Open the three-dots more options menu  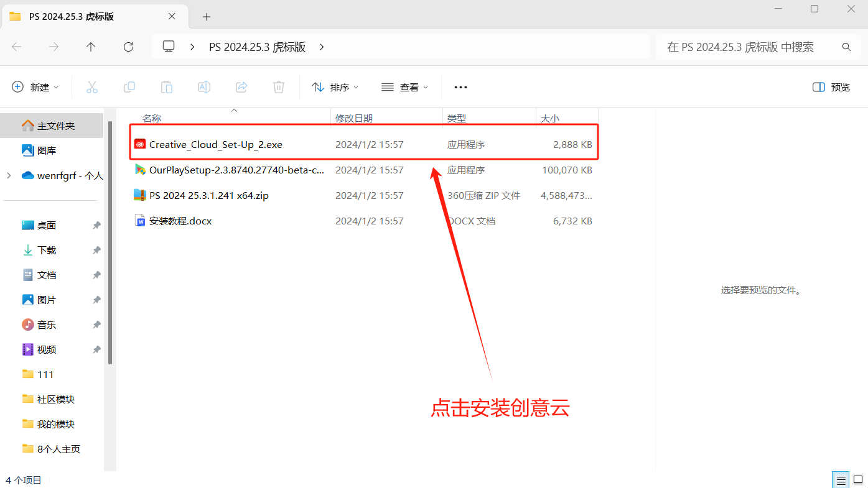[x=460, y=87]
